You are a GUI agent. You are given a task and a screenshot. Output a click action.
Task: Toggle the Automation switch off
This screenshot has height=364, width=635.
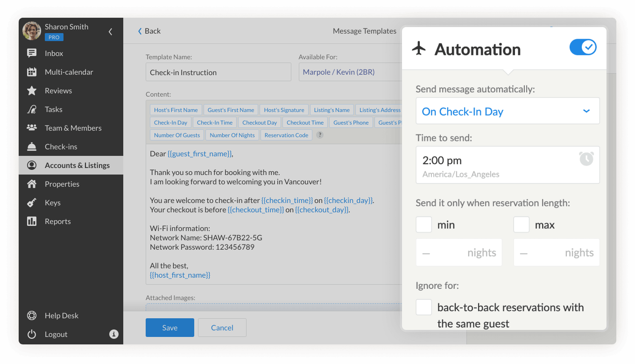(583, 47)
